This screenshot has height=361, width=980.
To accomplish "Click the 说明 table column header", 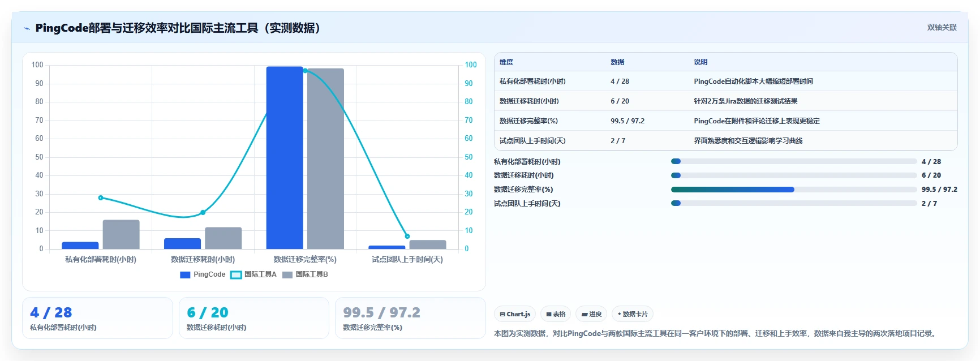I will tap(700, 62).
